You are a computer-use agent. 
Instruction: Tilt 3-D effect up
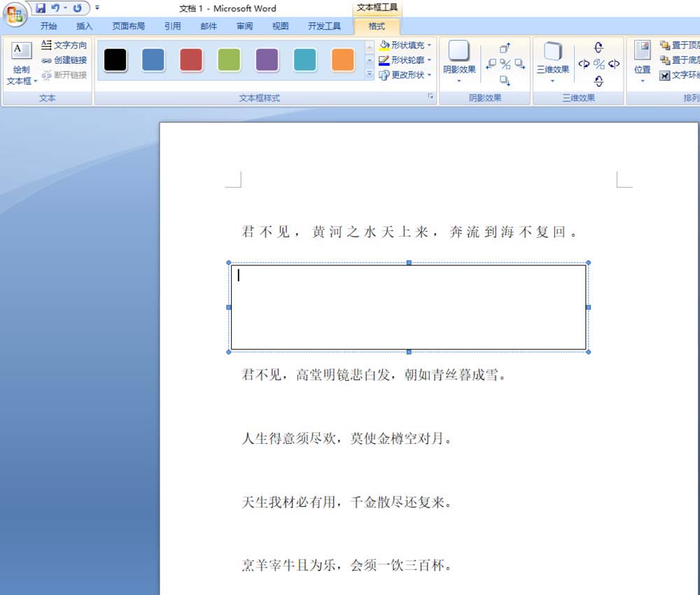tap(598, 47)
